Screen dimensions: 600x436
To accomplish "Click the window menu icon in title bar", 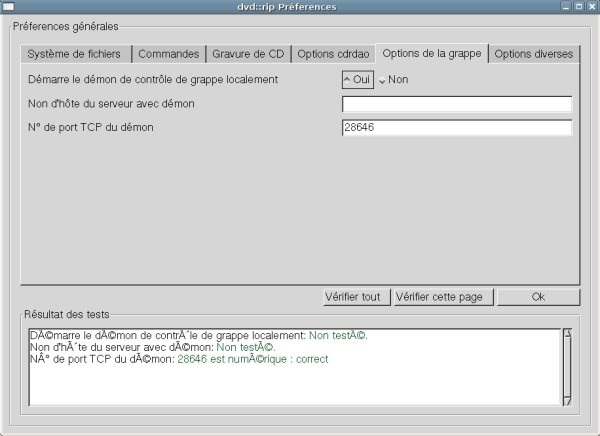I will click(x=8, y=7).
